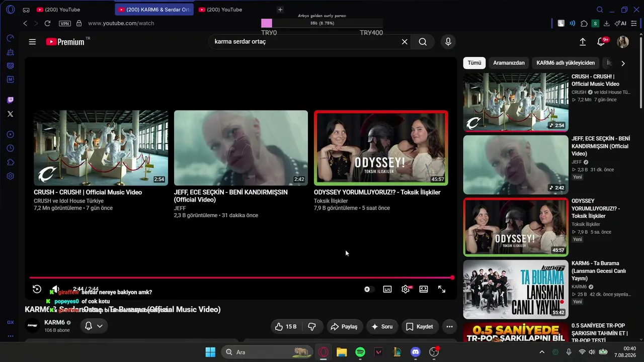Open the more actions ellipsis menu

pyautogui.click(x=450, y=326)
